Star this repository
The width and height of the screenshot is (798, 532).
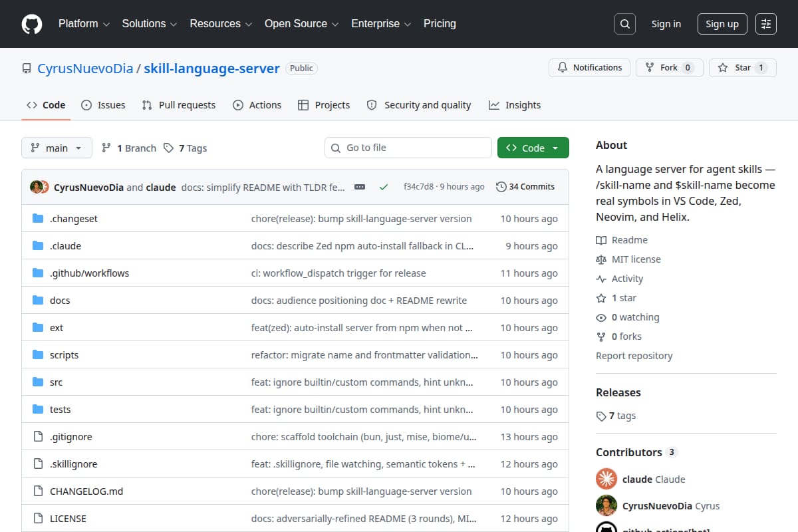(742, 68)
